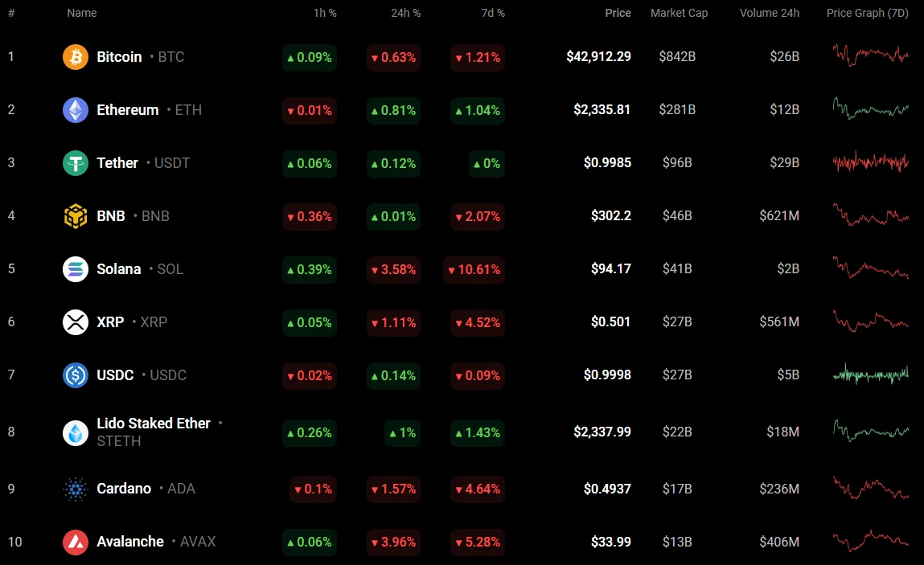Click the Cardano coin logo icon
The height and width of the screenshot is (565, 924).
pyautogui.click(x=76, y=489)
